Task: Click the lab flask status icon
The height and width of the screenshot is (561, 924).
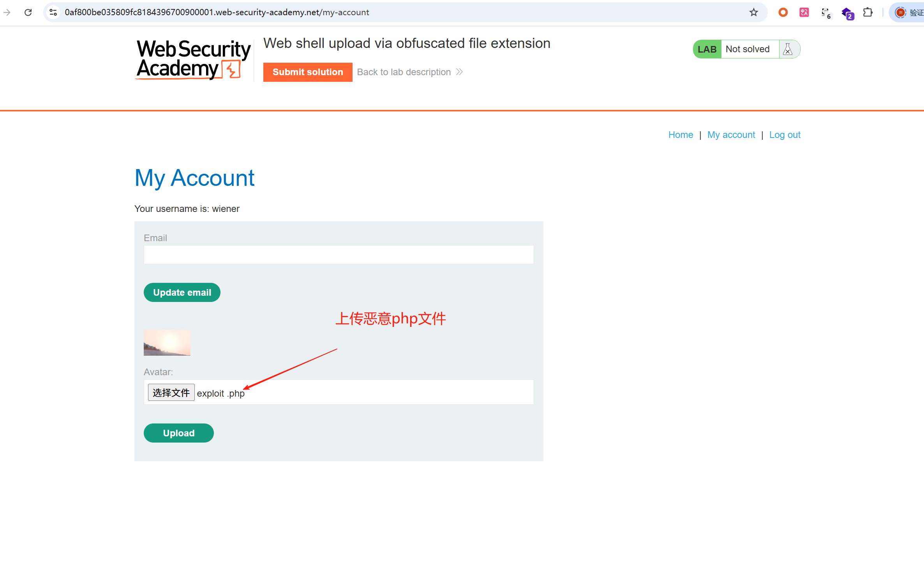Action: (788, 49)
